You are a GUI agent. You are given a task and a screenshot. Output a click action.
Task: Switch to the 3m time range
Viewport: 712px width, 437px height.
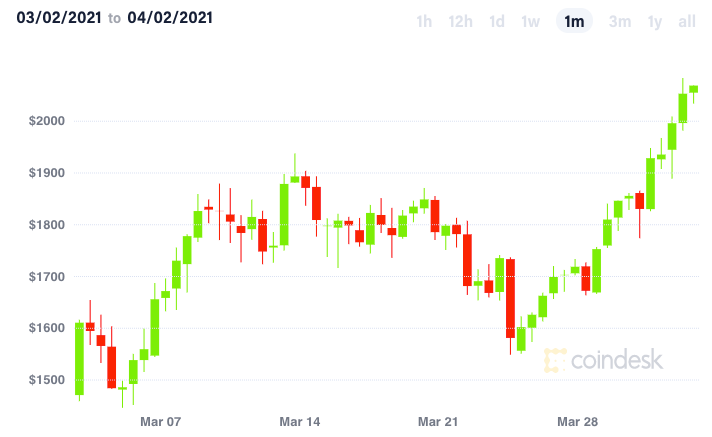[620, 21]
